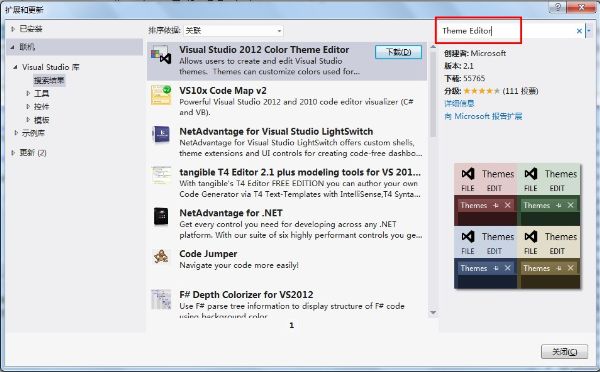Select NetAdvantage for Visual Studio LightSwitch title
The width and height of the screenshot is (600, 372).
pos(276,132)
